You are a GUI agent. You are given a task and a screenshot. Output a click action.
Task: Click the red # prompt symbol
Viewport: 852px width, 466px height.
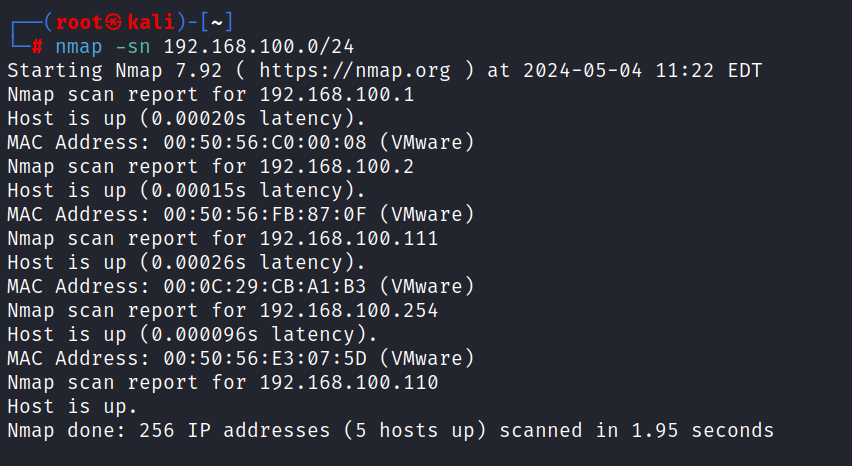37,47
